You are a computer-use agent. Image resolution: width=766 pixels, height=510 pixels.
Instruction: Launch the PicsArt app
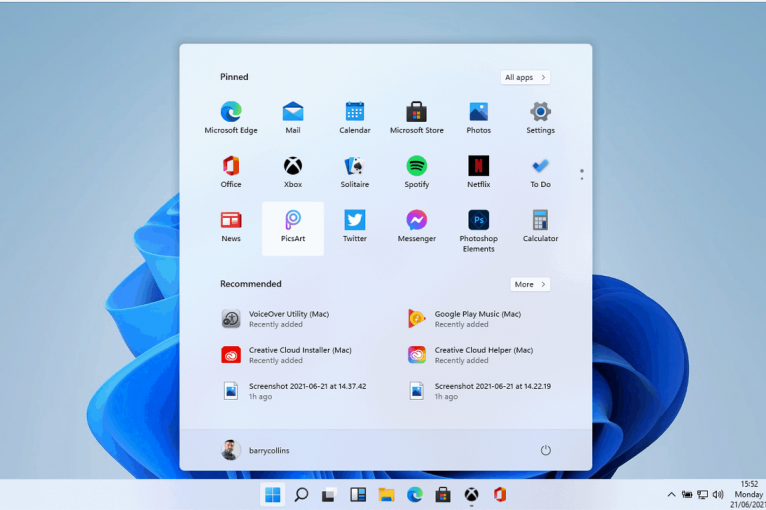[293, 228]
